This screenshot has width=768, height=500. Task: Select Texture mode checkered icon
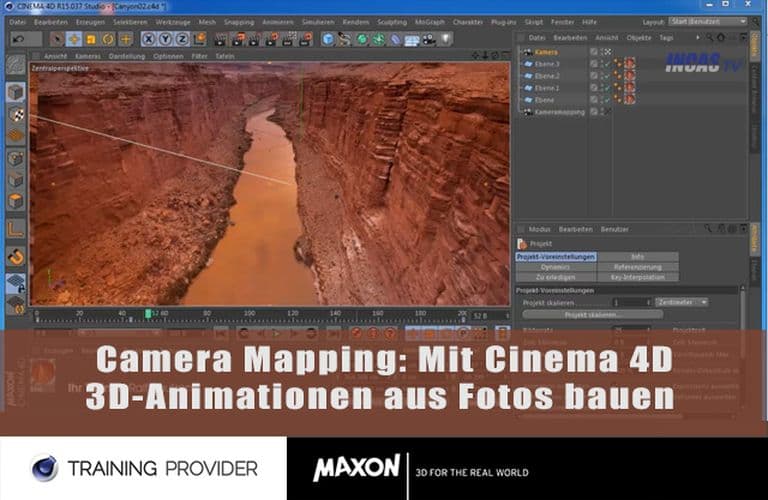[16, 114]
